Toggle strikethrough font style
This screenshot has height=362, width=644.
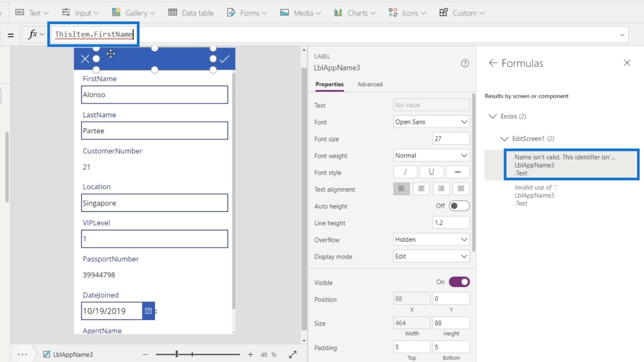coord(458,172)
